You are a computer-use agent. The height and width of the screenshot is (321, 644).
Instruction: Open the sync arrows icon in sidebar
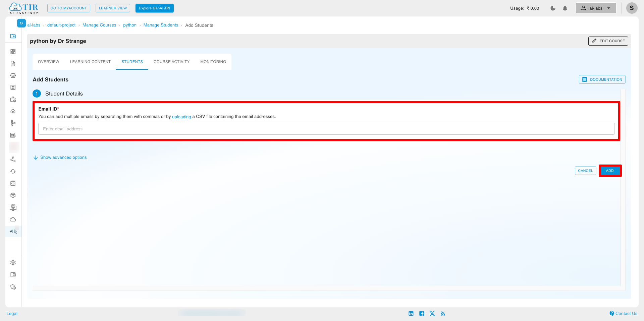(13, 172)
